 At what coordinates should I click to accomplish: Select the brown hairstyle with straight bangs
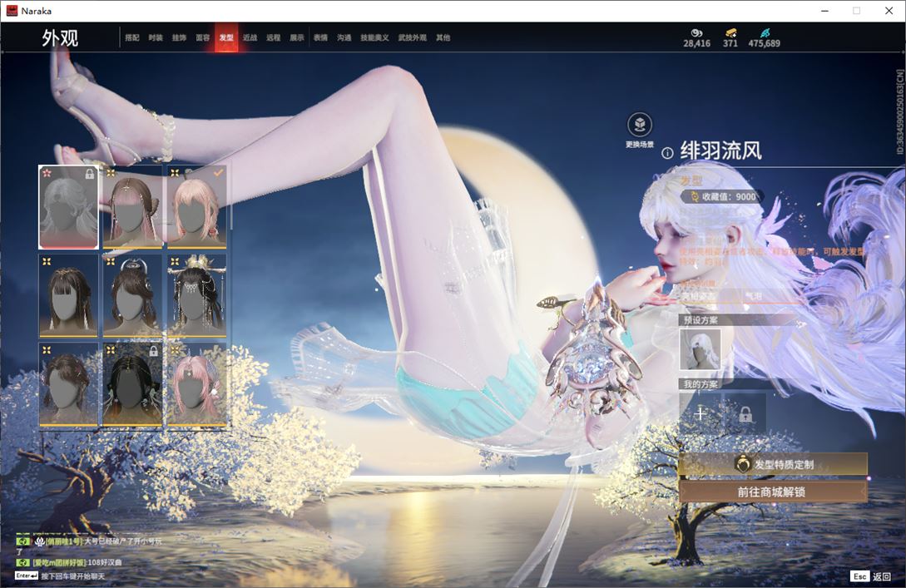tap(68, 295)
